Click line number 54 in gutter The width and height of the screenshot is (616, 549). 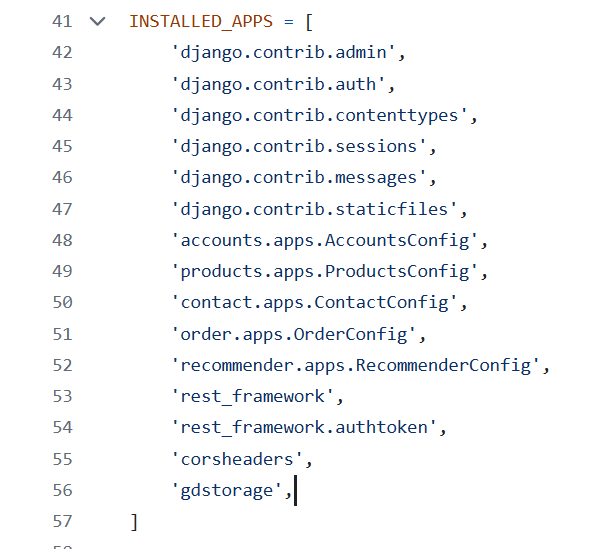coord(62,428)
